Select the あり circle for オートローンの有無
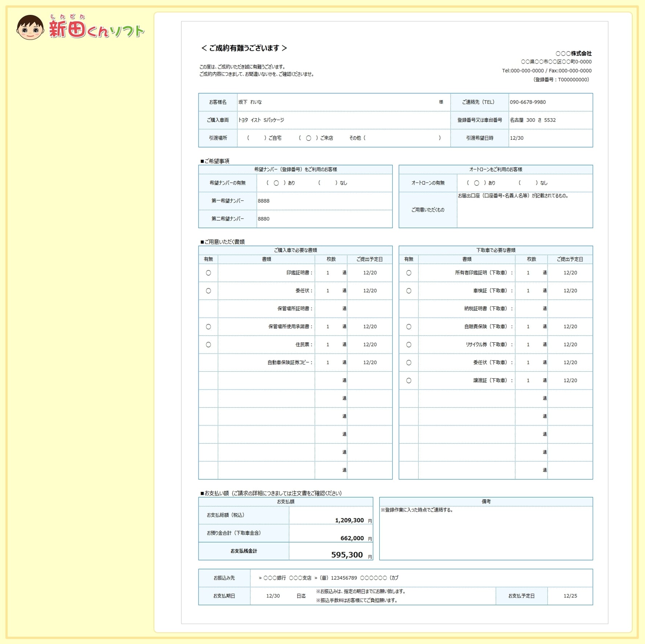 tap(477, 183)
